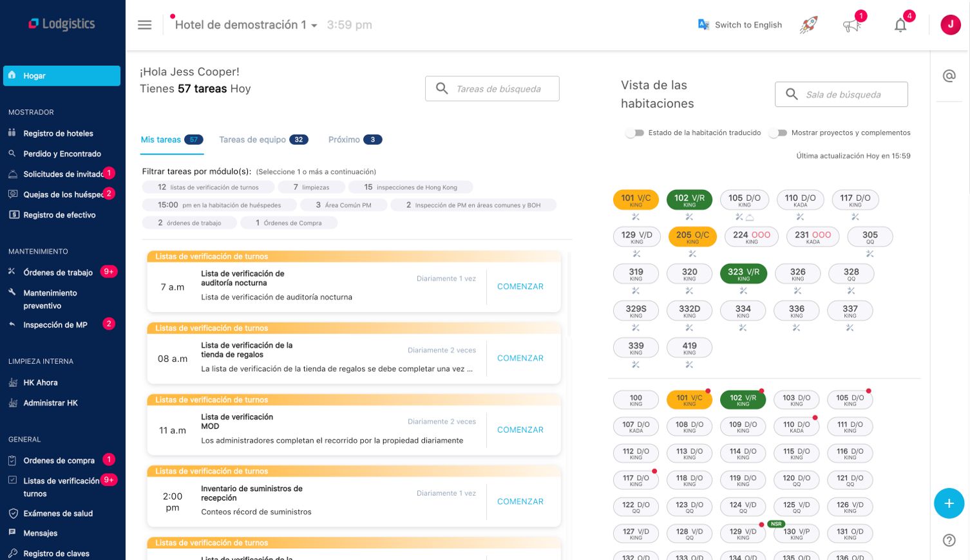
Task: Click the @ mentions icon
Action: [x=949, y=76]
